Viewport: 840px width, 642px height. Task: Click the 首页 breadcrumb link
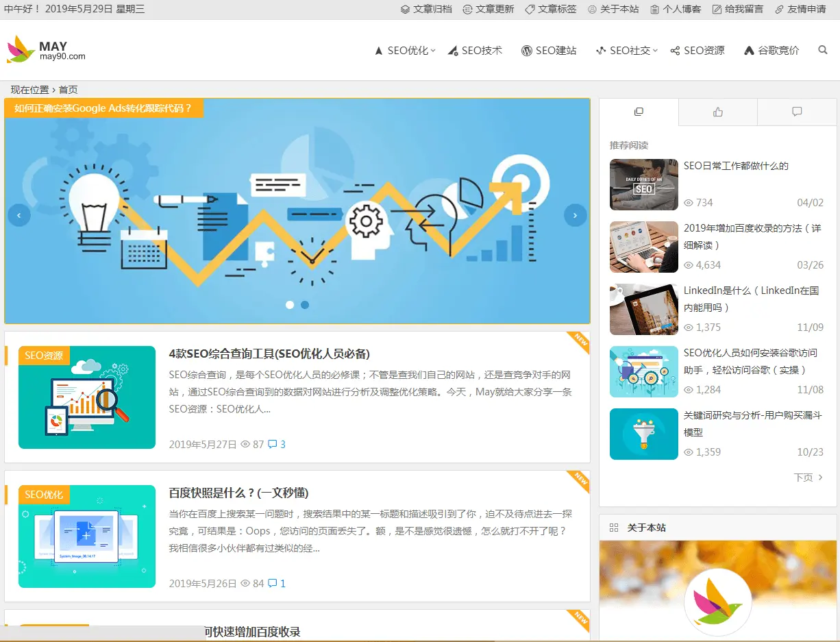(68, 90)
